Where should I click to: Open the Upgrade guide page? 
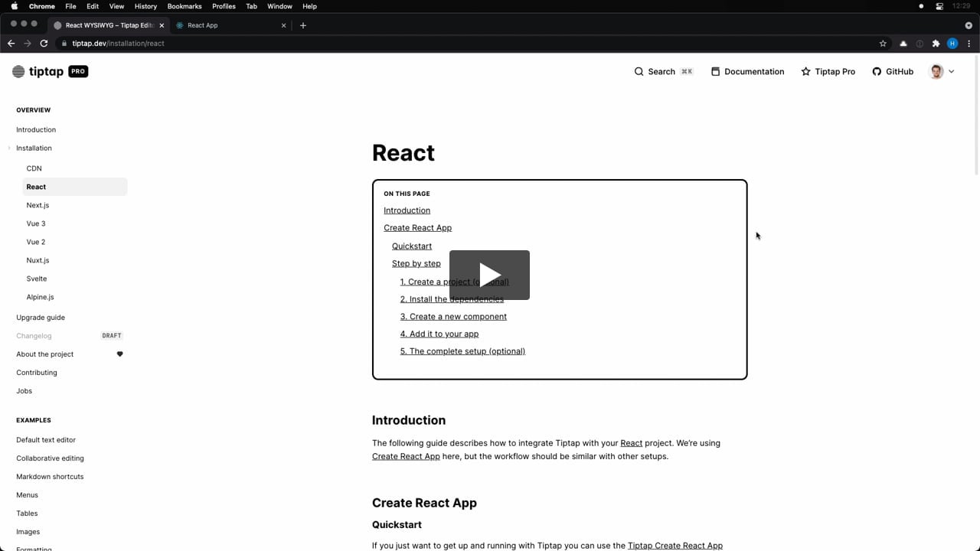point(41,318)
